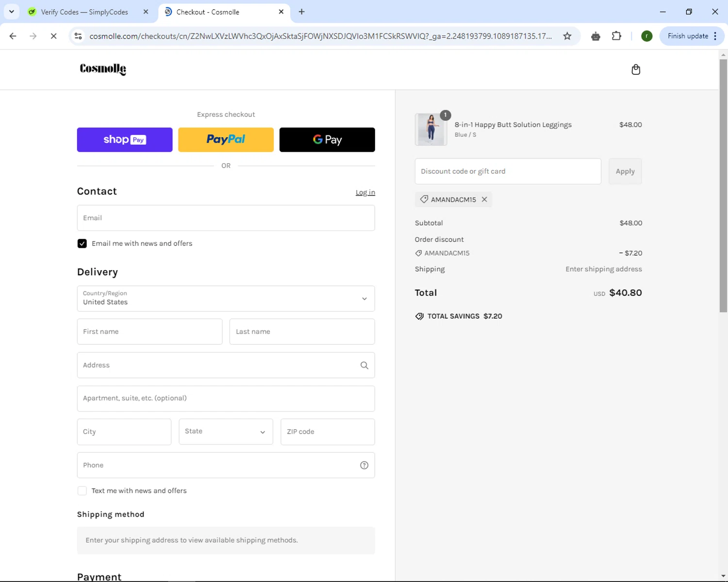The height and width of the screenshot is (582, 728).
Task: Show phone number help tooltip icon
Action: 364,465
